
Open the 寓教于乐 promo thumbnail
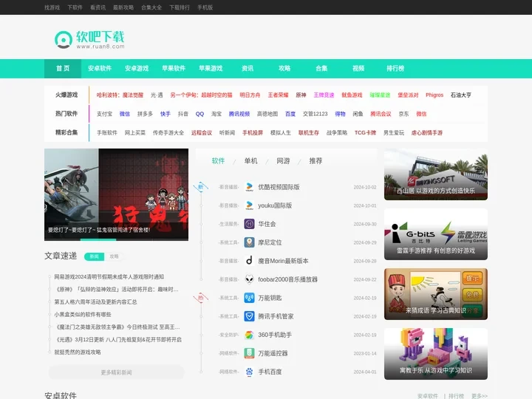[436, 354]
